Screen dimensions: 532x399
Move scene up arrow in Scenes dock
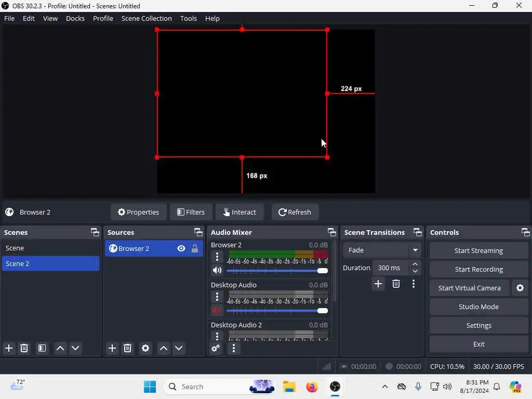click(x=60, y=348)
